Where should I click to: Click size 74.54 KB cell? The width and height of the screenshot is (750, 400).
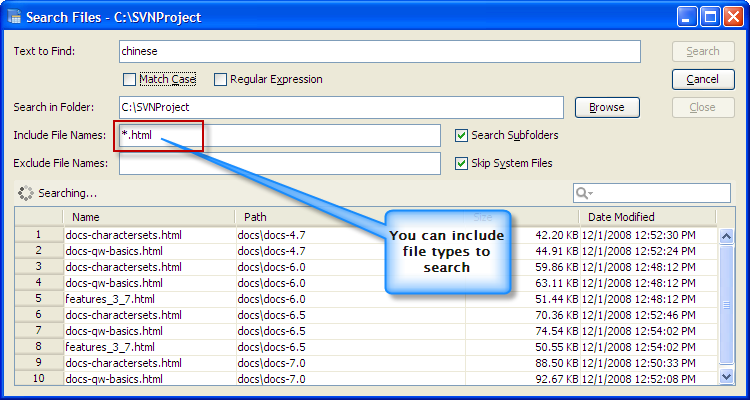556,331
